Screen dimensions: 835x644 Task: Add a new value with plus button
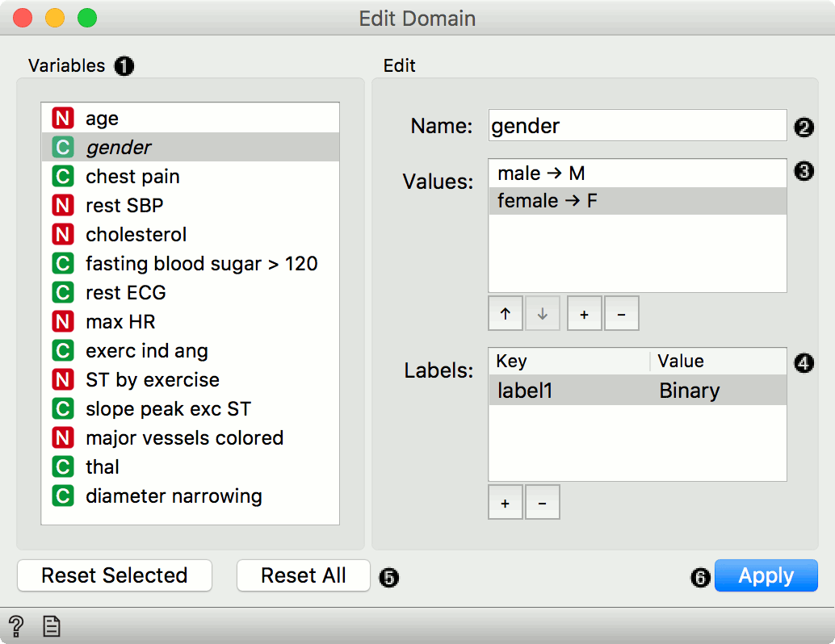click(585, 314)
